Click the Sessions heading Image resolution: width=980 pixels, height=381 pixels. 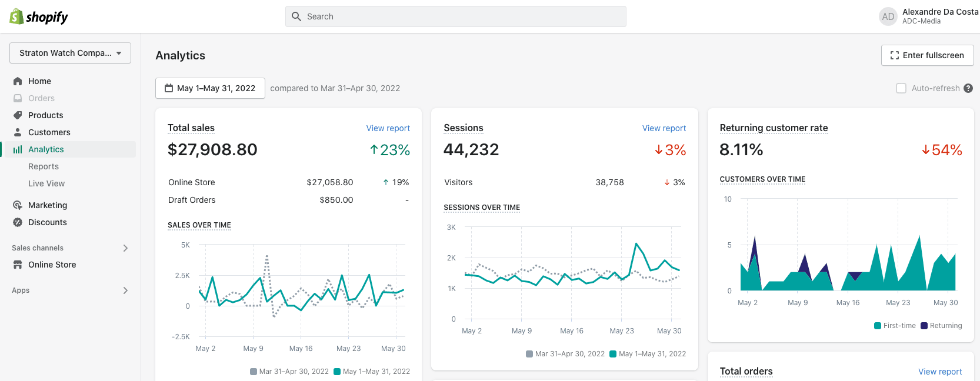pos(464,128)
